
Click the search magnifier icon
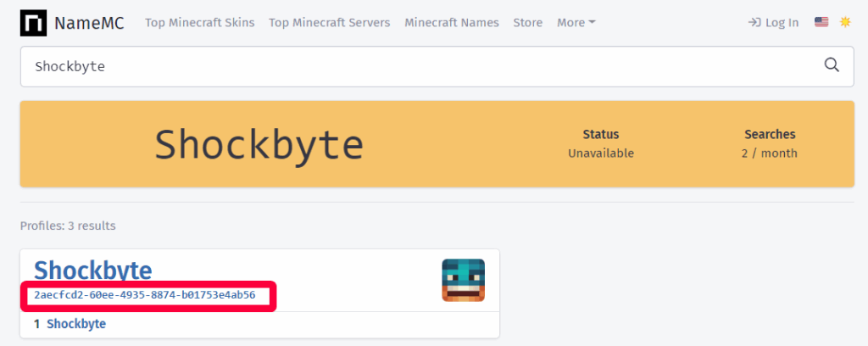[x=832, y=65]
